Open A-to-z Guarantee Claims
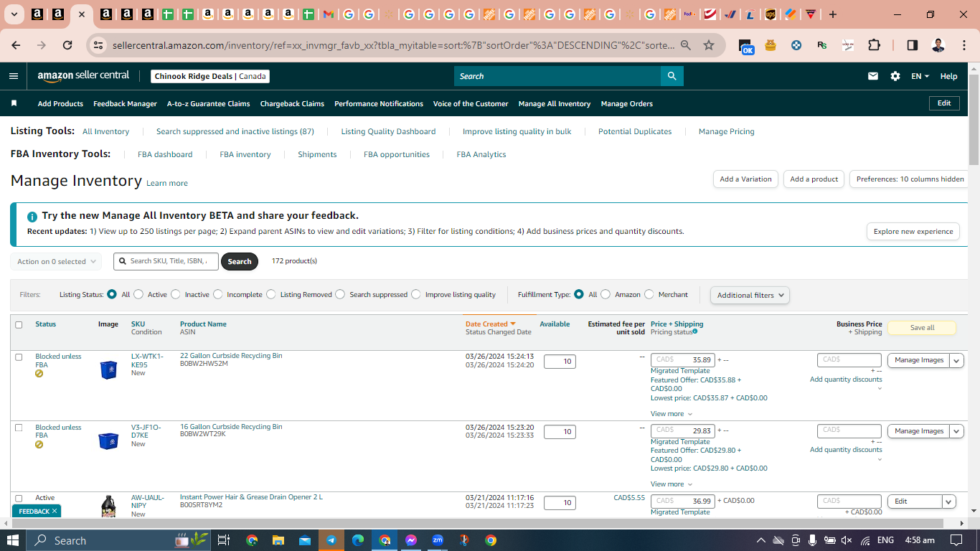Viewport: 980px width, 551px height. (208, 103)
